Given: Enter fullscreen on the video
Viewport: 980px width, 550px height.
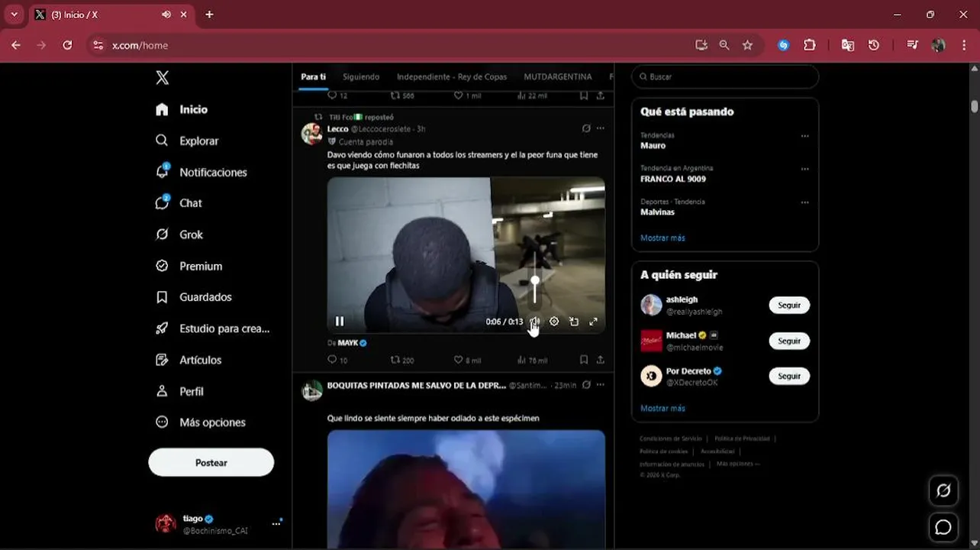Looking at the screenshot, I should coord(593,322).
